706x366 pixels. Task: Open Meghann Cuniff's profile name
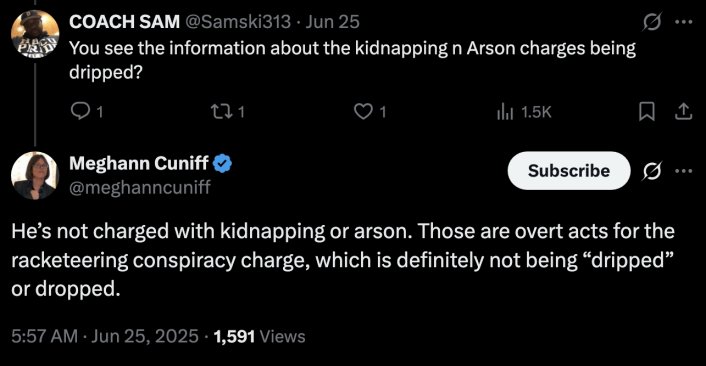pyautogui.click(x=139, y=163)
